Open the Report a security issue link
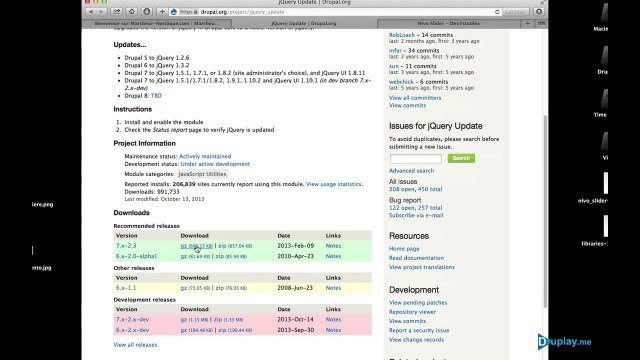 419,331
